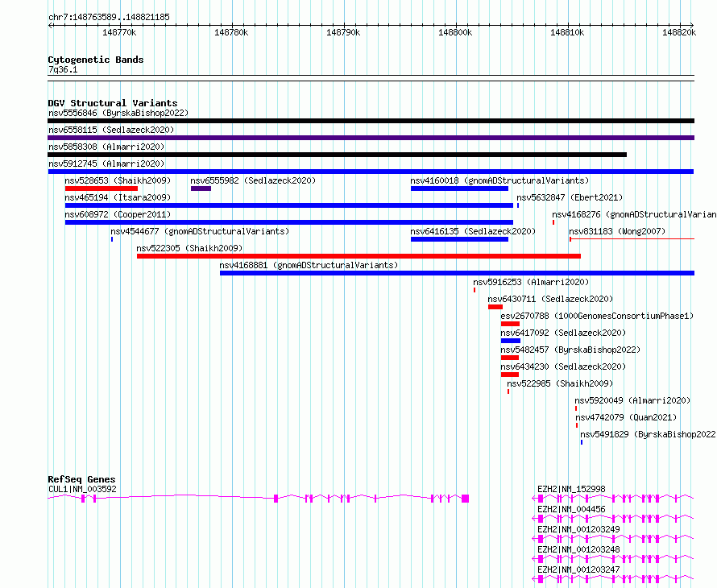717x588 pixels.
Task: Click the red bar under nsv6430711
Action: tap(495, 307)
